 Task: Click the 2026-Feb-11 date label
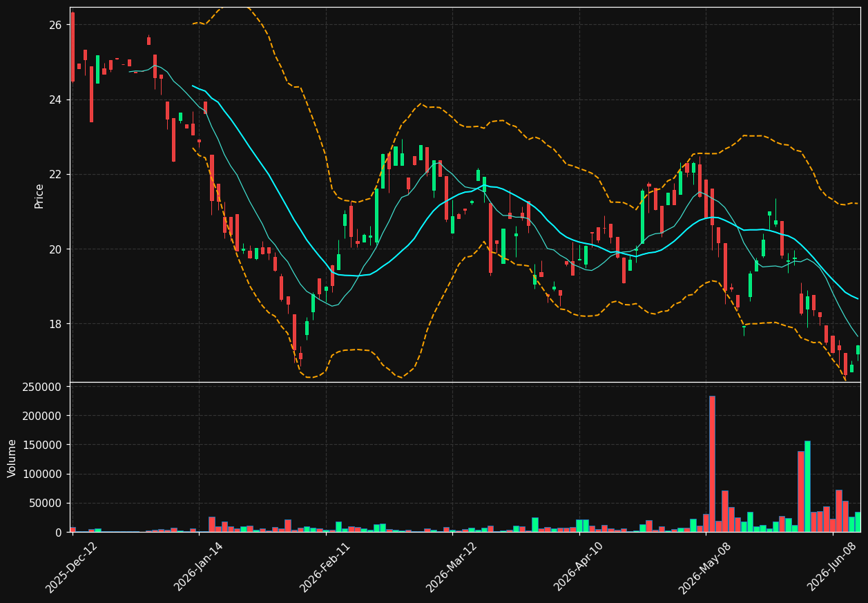click(325, 567)
